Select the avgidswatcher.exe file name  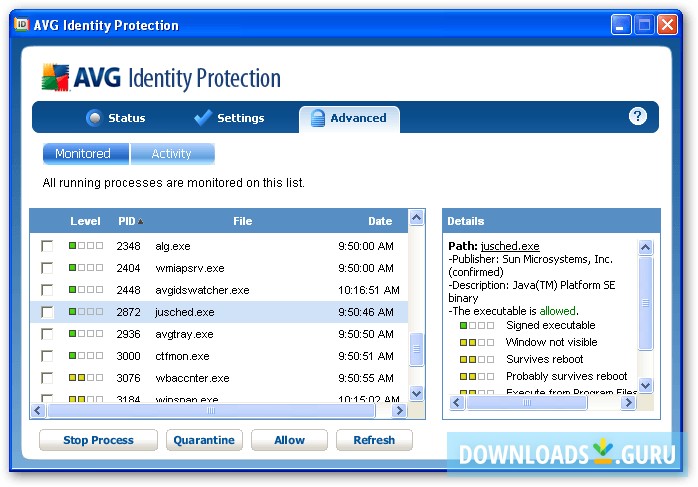tap(202, 290)
